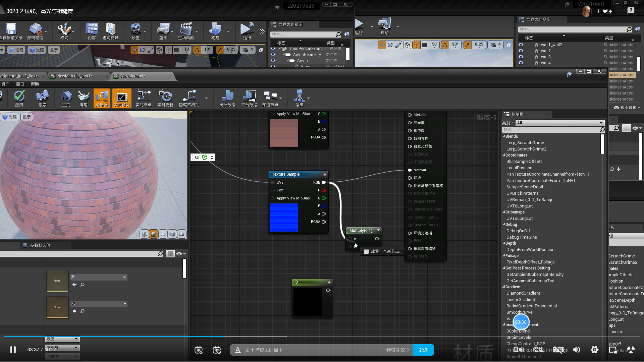Collapse the constant 0 node arrow

point(329,282)
